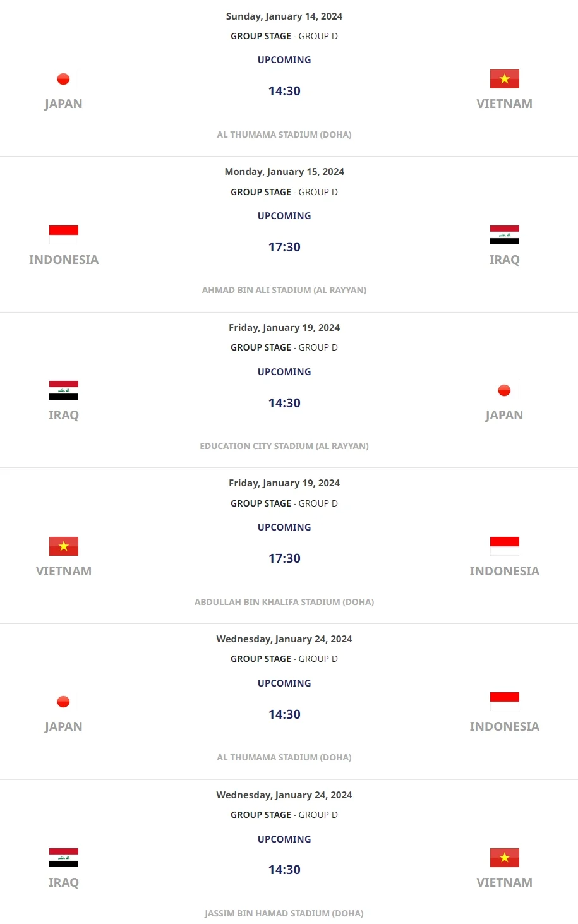Select the Jassim Bin Hamad Stadium text

click(x=284, y=913)
